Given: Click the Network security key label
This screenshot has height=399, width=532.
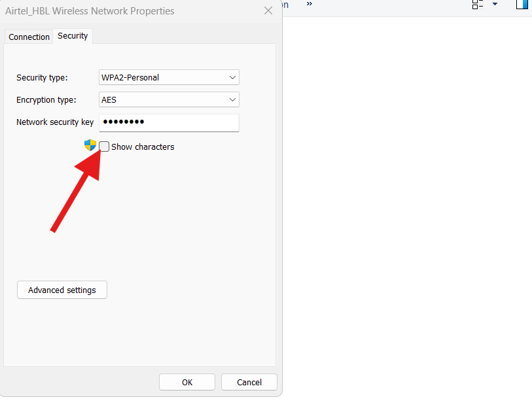Looking at the screenshot, I should [x=55, y=122].
